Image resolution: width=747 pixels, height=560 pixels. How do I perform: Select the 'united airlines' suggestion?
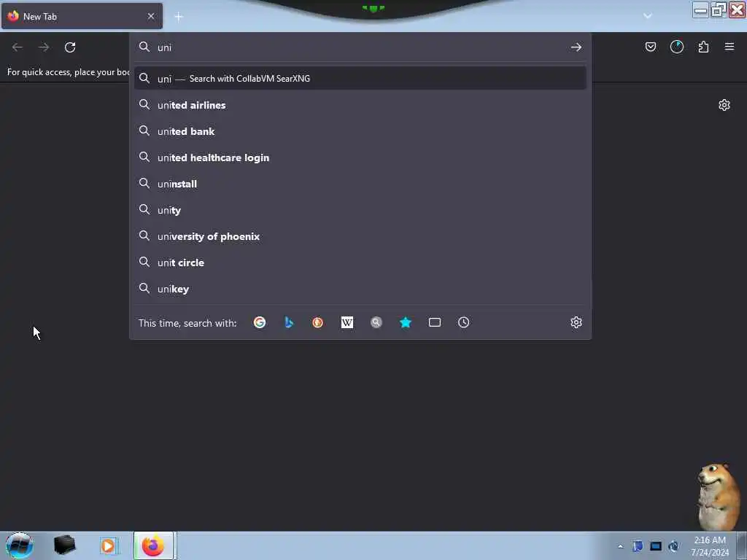[360, 105]
